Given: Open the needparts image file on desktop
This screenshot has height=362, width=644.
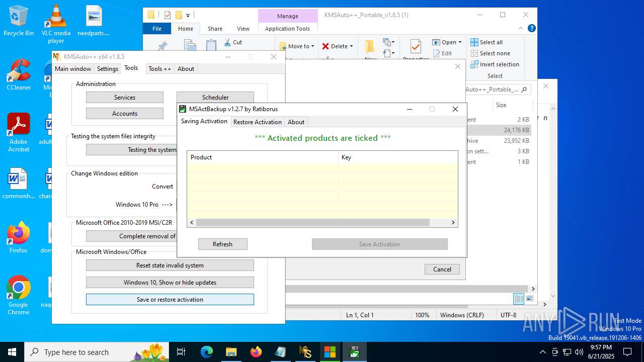Looking at the screenshot, I should tap(94, 21).
